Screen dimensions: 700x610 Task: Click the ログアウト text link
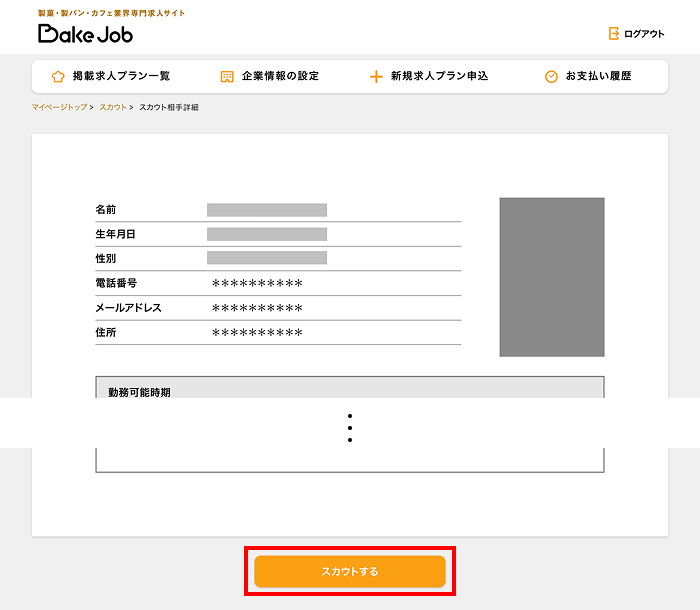pyautogui.click(x=644, y=34)
